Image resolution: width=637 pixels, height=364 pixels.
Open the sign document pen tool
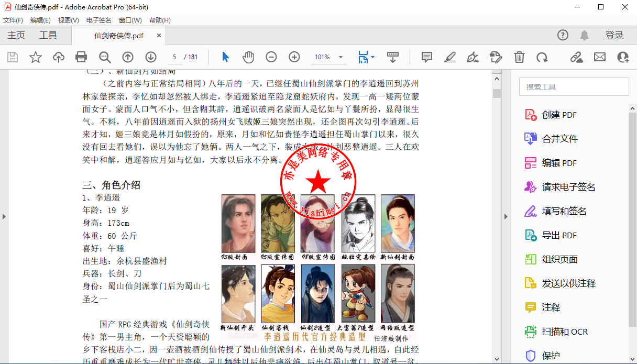[473, 57]
